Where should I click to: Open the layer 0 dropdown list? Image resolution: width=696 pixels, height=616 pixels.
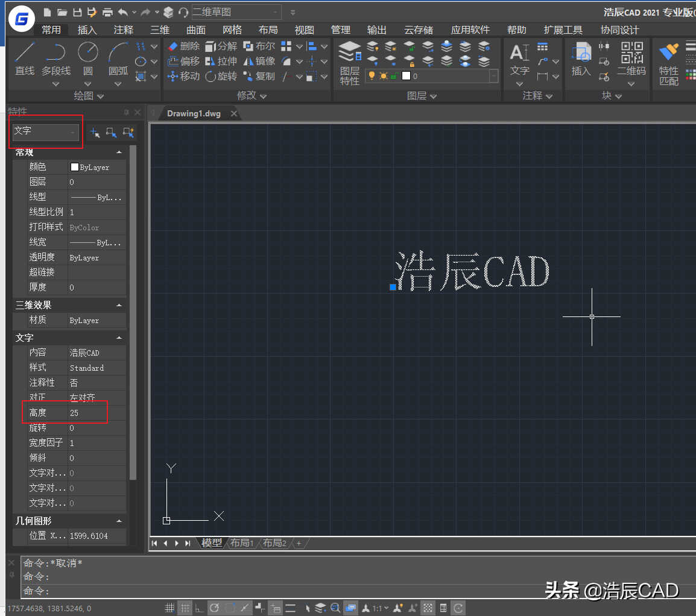(x=493, y=77)
